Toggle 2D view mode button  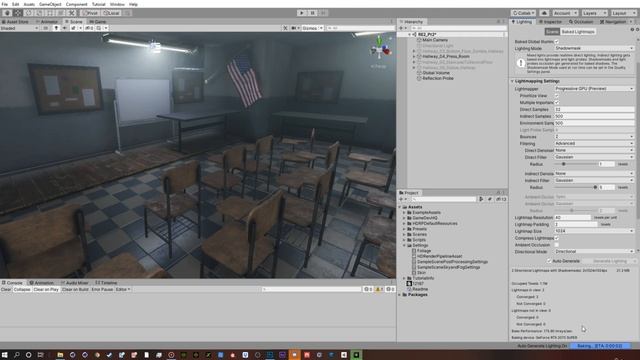46,28
